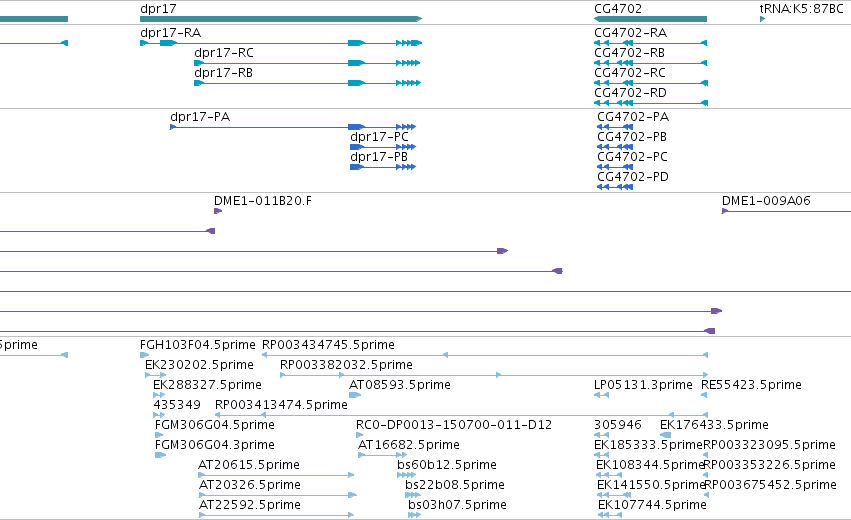The height and width of the screenshot is (520, 851).
Task: Select the RC0-DP0013-150700-011-D12 feature
Action: coord(359,435)
